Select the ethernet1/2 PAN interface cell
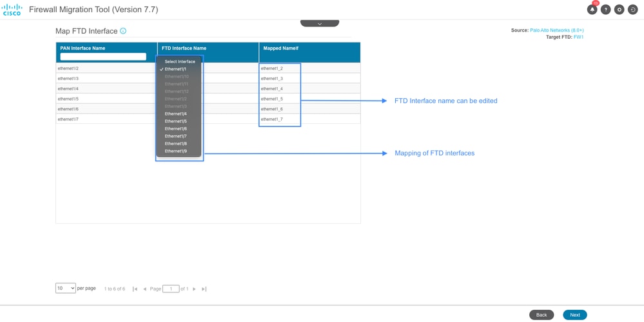 click(x=106, y=68)
